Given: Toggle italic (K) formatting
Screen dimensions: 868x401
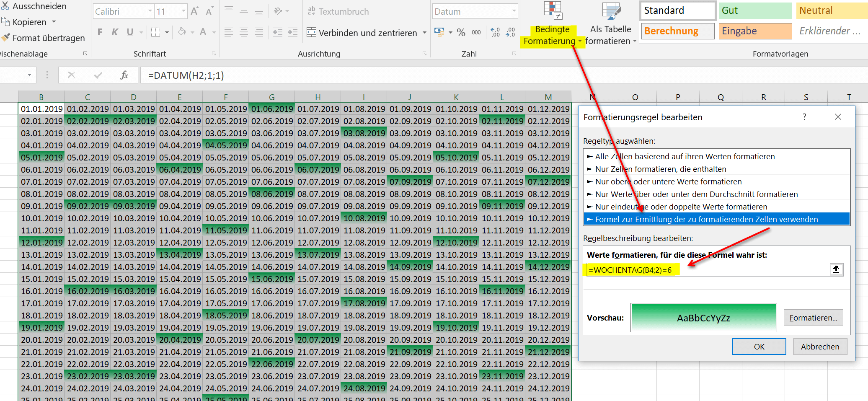Looking at the screenshot, I should pyautogui.click(x=114, y=32).
